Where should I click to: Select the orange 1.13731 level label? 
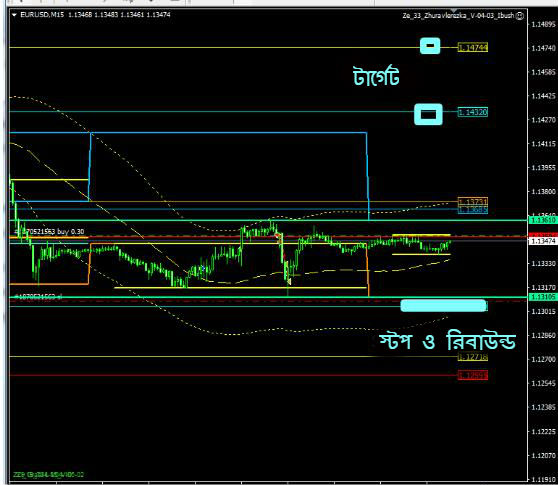click(473, 202)
